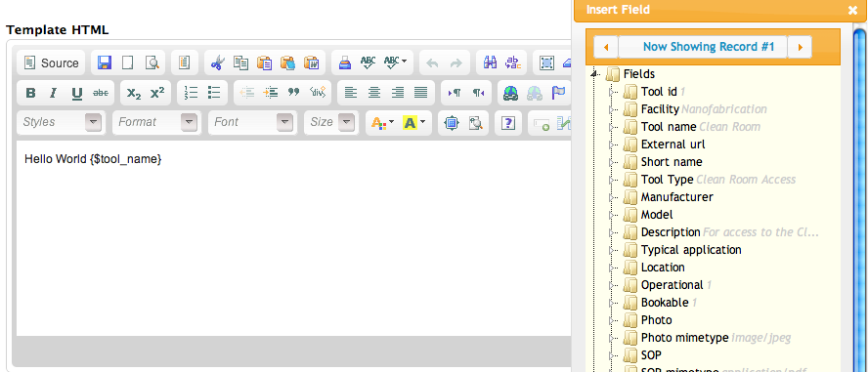Insert a hyperlink with the Link icon

(x=511, y=93)
